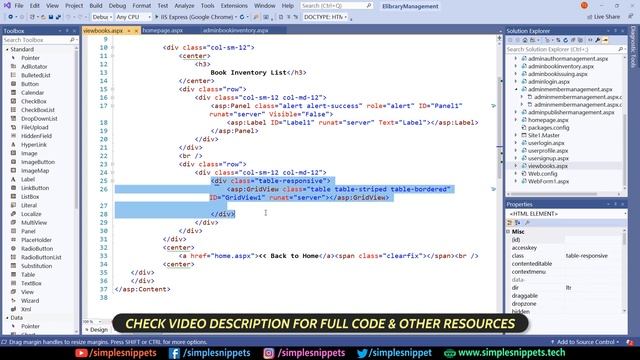Open the Build menu

[x=96, y=6]
